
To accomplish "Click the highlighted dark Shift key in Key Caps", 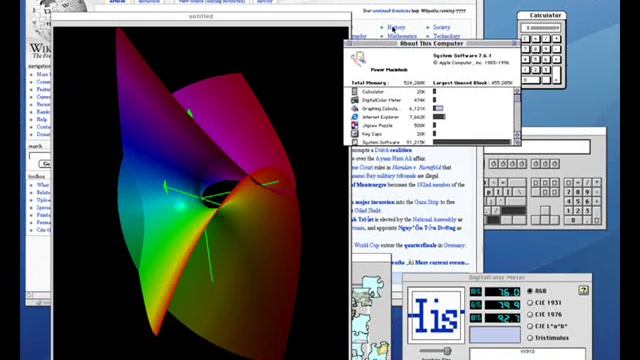I will [513, 211].
